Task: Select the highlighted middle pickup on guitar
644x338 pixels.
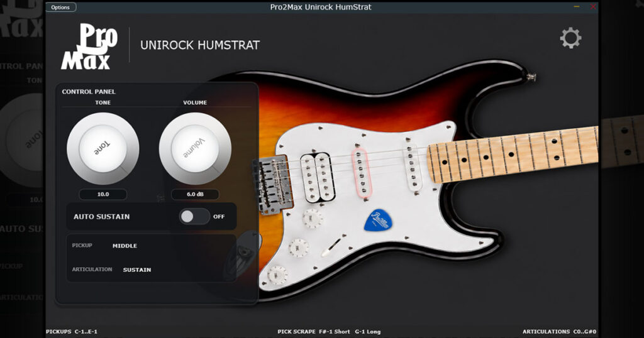Action: tap(361, 173)
